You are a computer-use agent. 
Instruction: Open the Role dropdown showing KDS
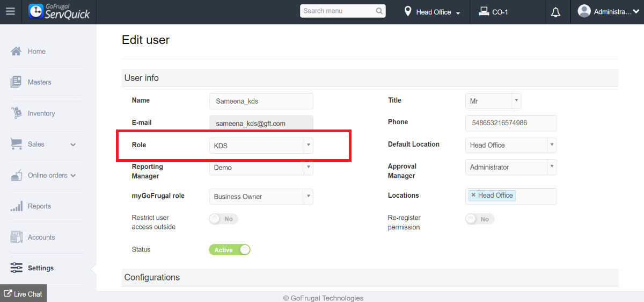coord(261,146)
